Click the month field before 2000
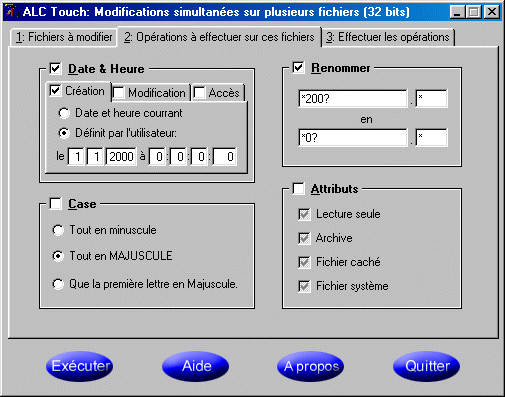Screen dimensions: 505x397 pos(95,156)
